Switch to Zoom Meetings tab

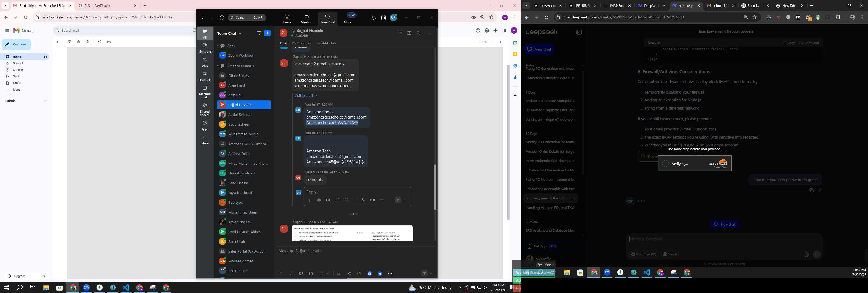[307, 19]
